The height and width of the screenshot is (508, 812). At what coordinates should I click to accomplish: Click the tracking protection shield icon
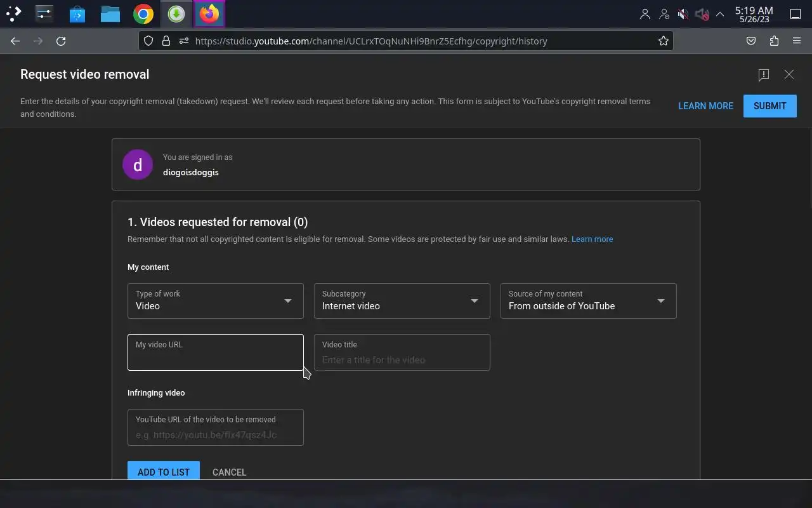(x=148, y=41)
